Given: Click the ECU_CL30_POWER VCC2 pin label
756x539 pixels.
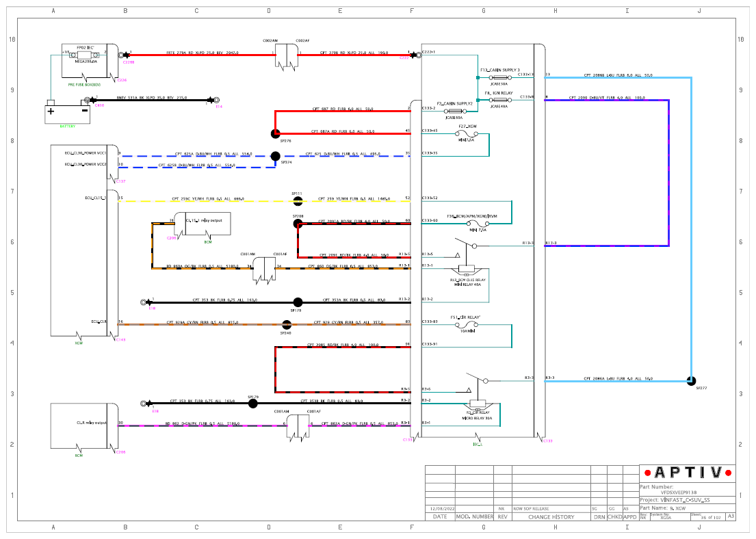Looking at the screenshot, I should (86, 164).
